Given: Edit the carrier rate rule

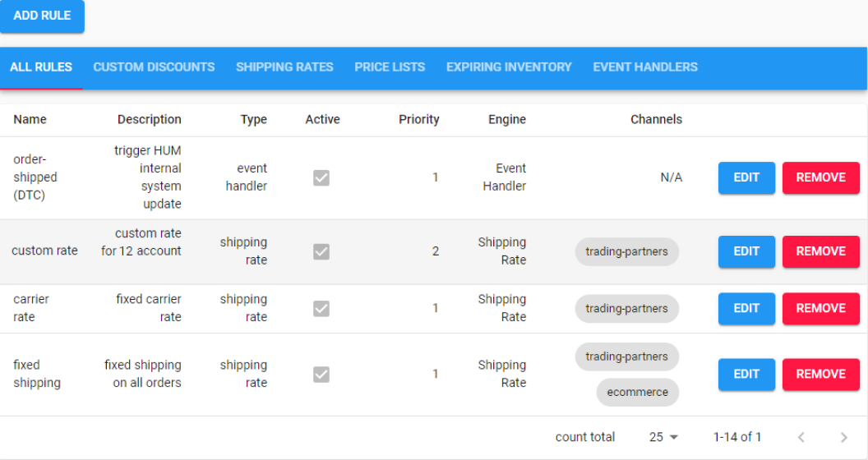Looking at the screenshot, I should click(x=746, y=308).
